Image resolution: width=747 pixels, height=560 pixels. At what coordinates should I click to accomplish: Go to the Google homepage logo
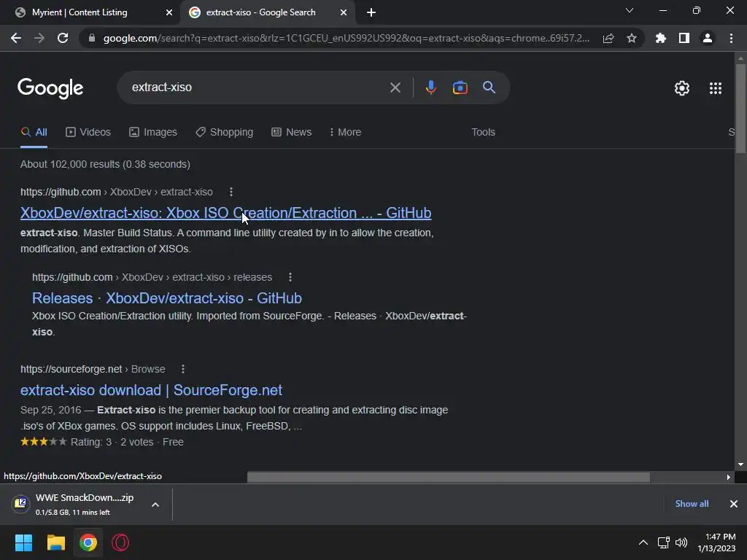click(50, 88)
